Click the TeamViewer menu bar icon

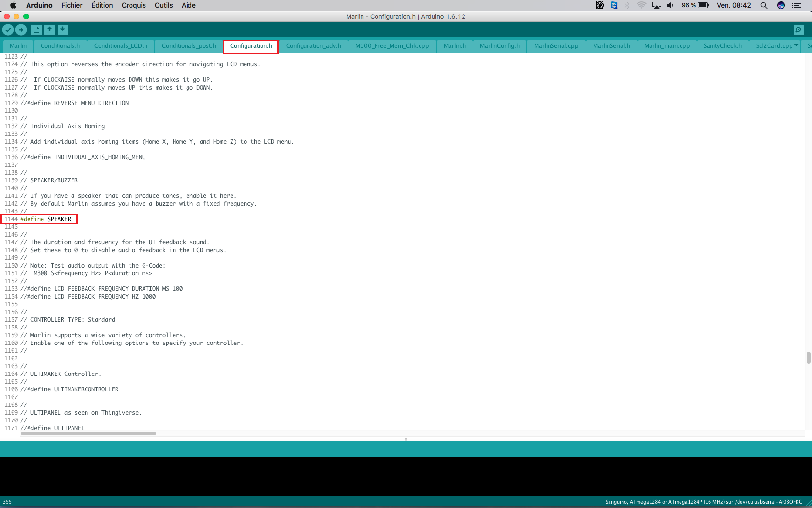[x=614, y=5]
